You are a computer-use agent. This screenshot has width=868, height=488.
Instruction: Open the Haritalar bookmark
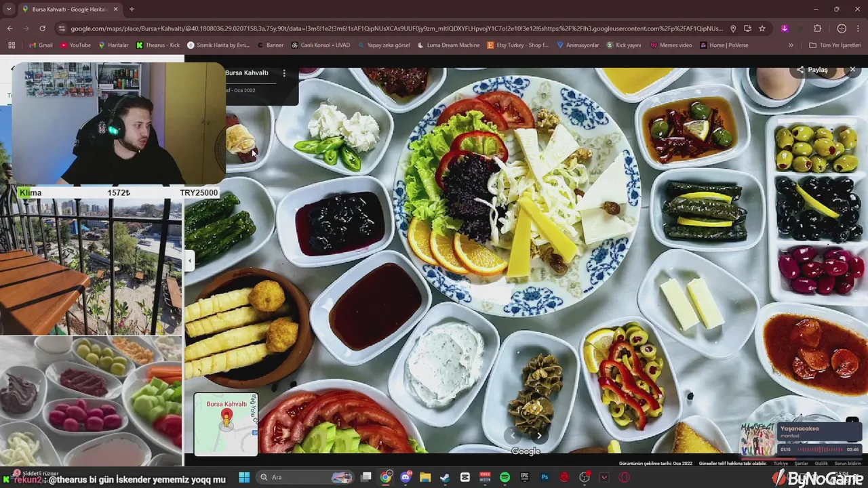tap(113, 45)
